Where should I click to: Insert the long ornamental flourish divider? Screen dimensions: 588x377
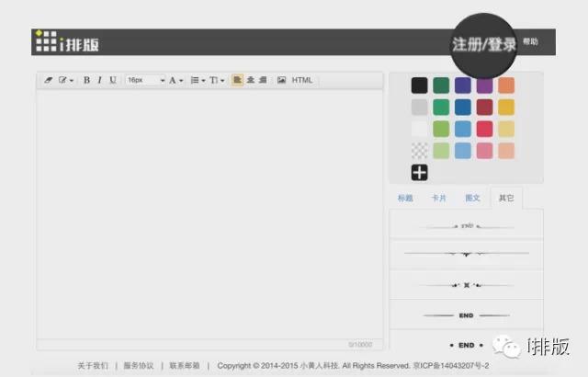466,254
